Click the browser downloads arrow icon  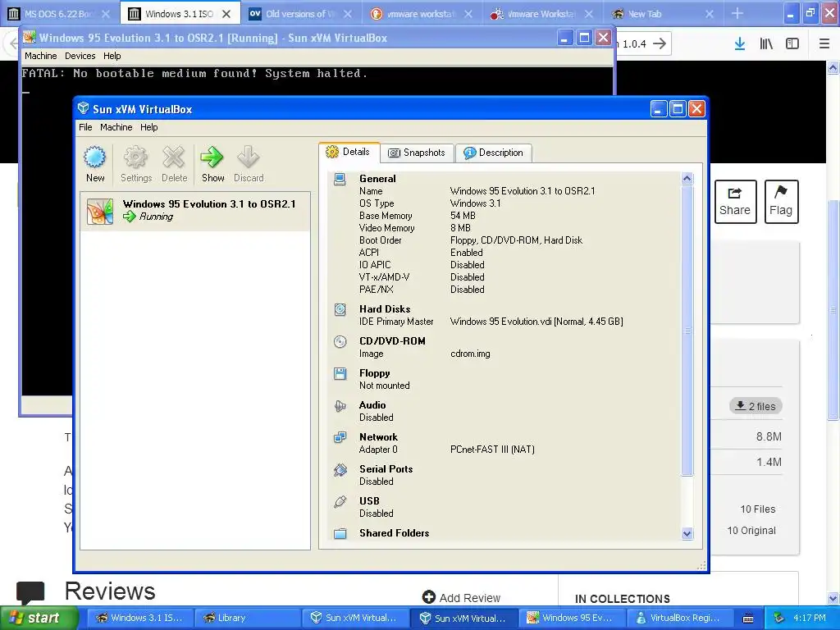(x=740, y=44)
